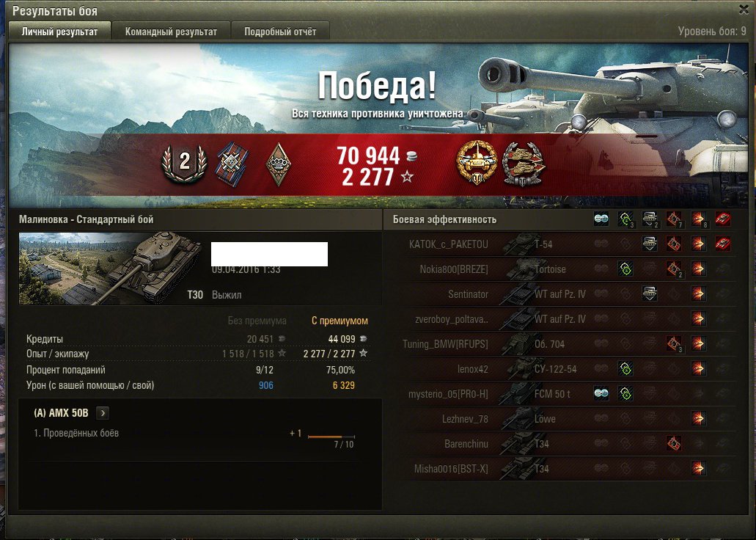Click player name Sentinator

[x=468, y=294]
